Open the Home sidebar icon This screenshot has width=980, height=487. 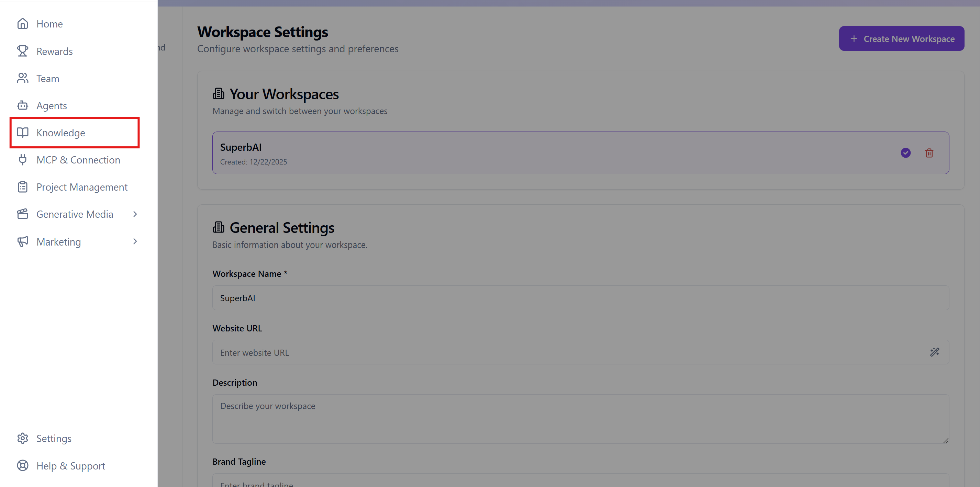[22, 24]
